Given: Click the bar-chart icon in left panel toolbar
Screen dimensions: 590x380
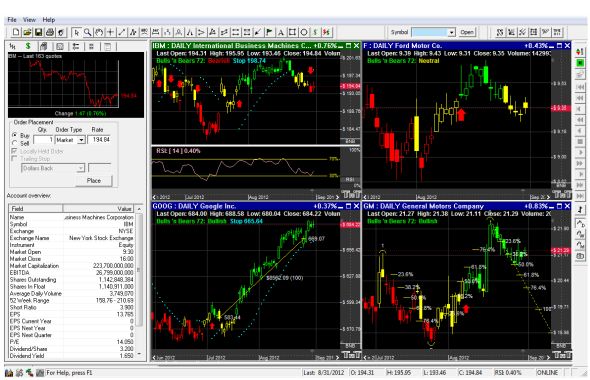Looking at the screenshot, I should click(12, 46).
